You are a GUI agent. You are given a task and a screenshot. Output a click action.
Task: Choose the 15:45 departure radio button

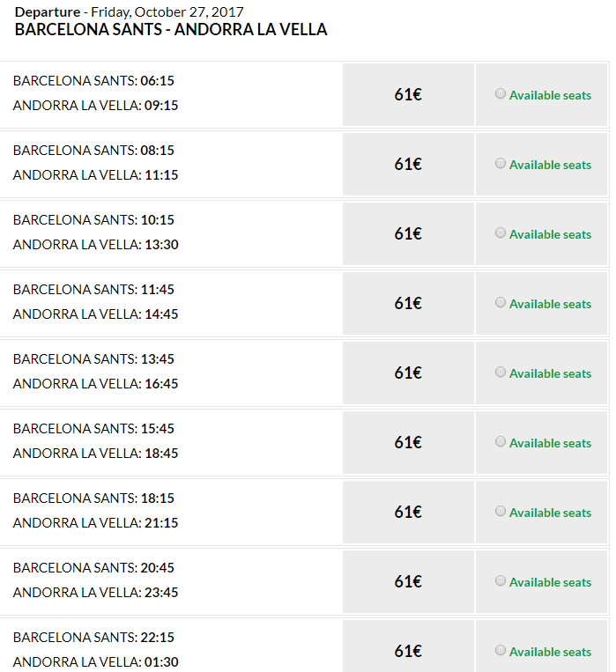coord(501,442)
